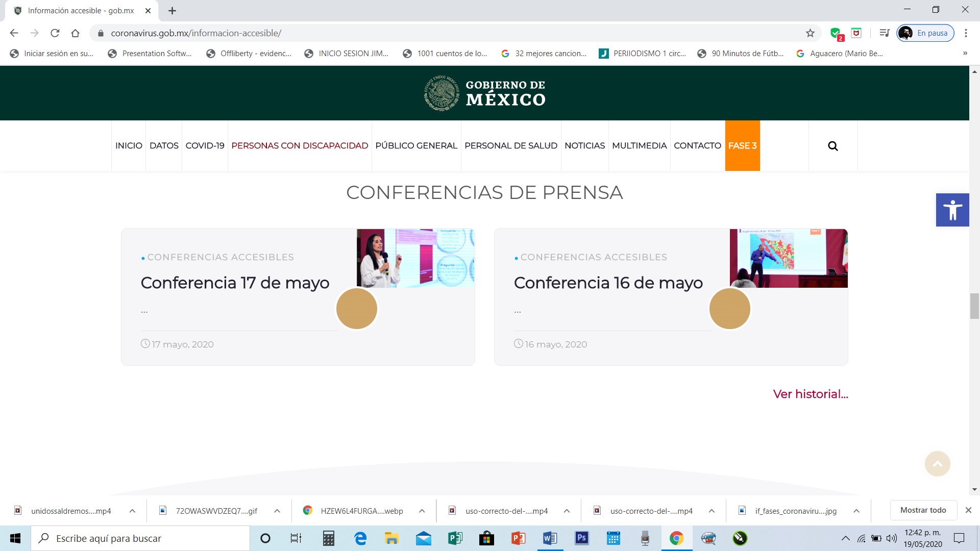980x551 pixels.
Task: Expand options for unidossaldremos mp4 download
Action: point(132,511)
